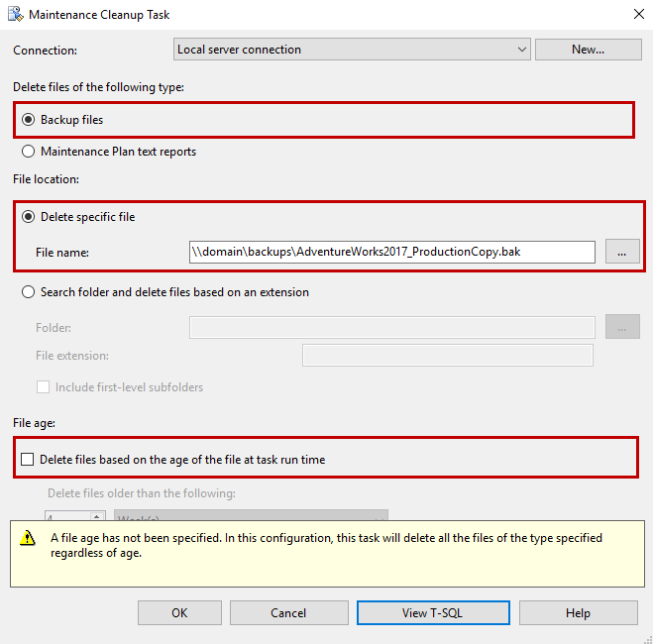
Task: Click the dialog's title bar window icon
Action: click(15, 16)
